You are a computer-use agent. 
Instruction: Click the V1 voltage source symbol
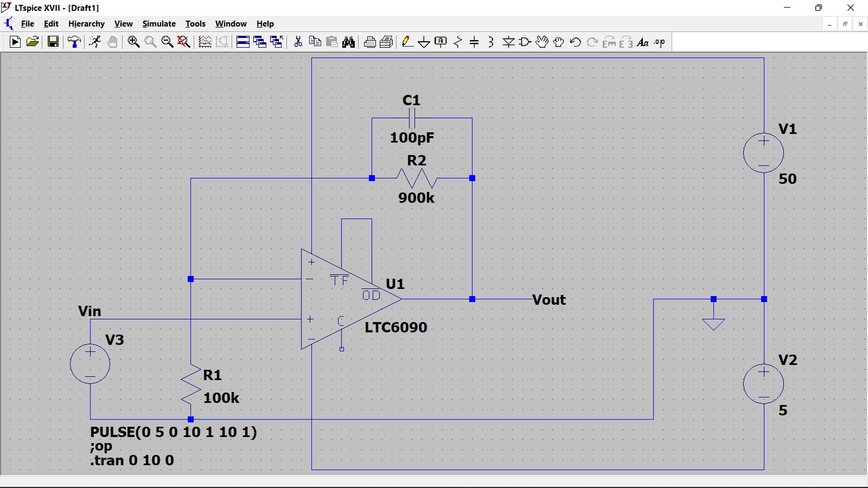(764, 153)
